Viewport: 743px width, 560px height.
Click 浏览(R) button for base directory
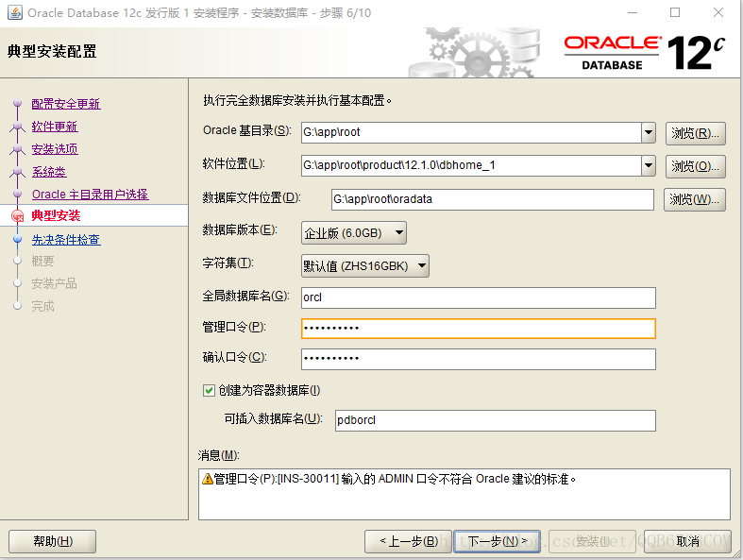pyautogui.click(x=695, y=133)
